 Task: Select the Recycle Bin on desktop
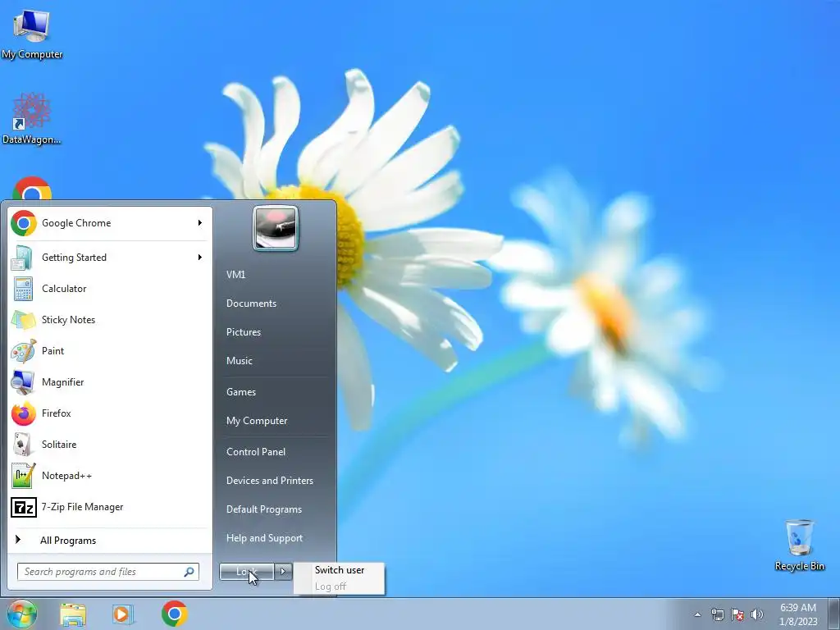799,546
